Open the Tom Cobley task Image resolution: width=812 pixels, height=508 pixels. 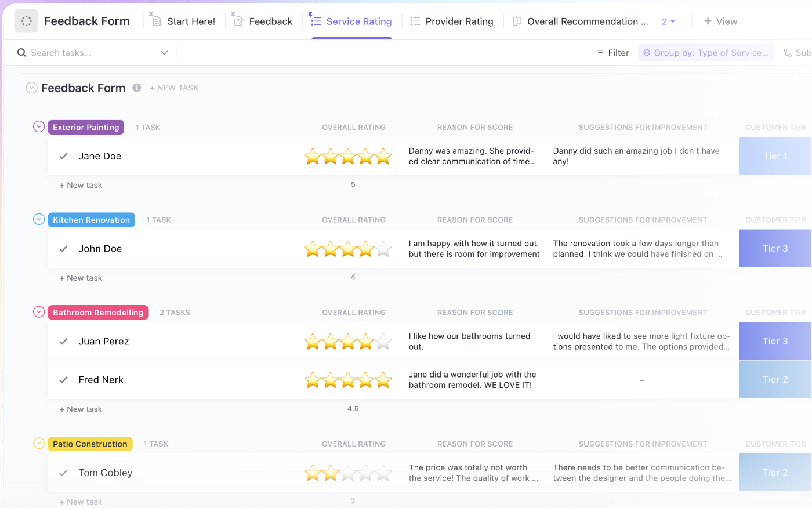pos(106,473)
